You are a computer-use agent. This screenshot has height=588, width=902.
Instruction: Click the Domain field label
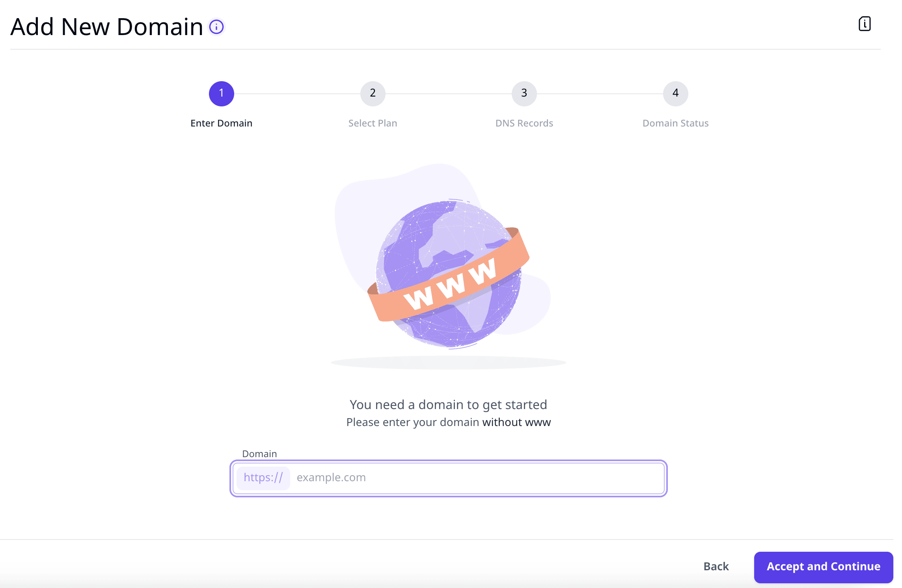click(259, 454)
